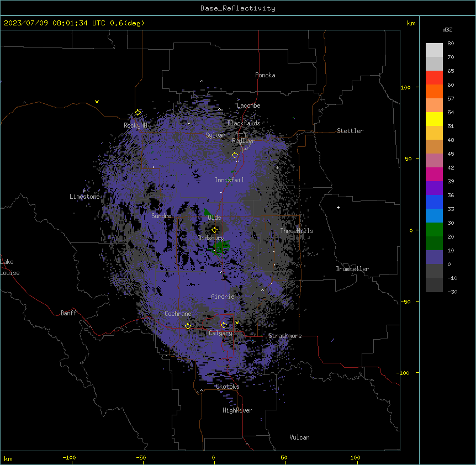This screenshot has width=476, height=465.
Task: Pick the amber 48–51 dBZ swatch
Action: pyautogui.click(x=434, y=133)
